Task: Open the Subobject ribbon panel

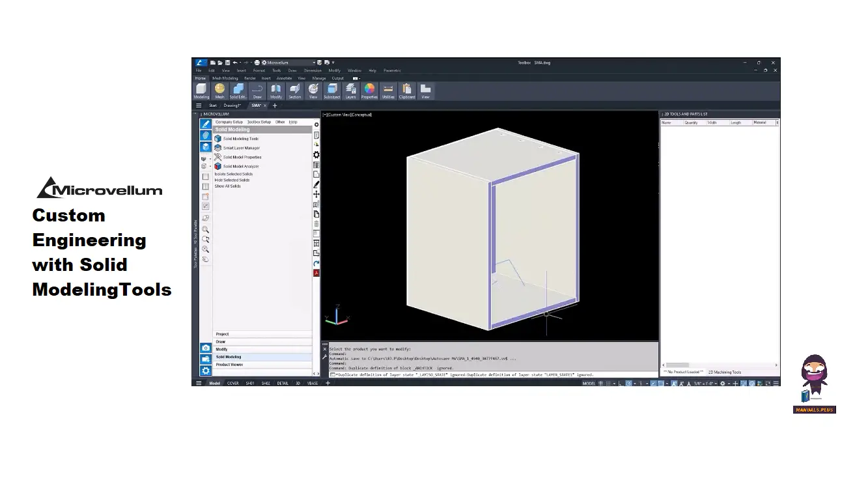Action: [x=332, y=91]
